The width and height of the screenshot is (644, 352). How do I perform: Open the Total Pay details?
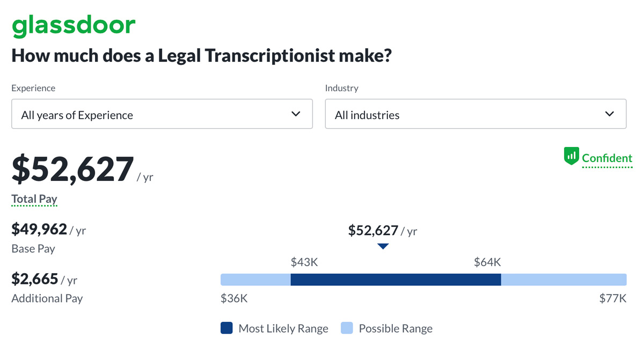coord(34,199)
